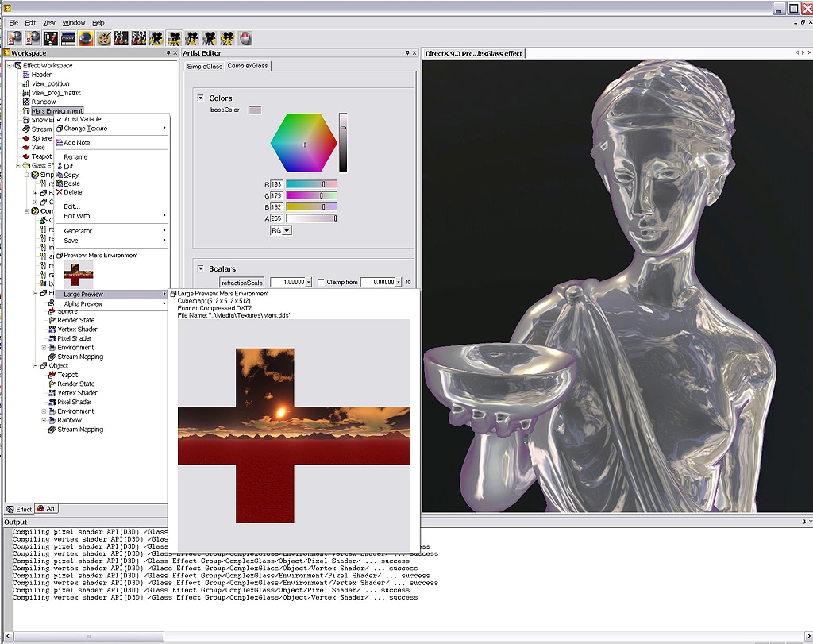This screenshot has height=644, width=813.
Task: Select the Teapot item in the workspace tree
Action: [41, 156]
